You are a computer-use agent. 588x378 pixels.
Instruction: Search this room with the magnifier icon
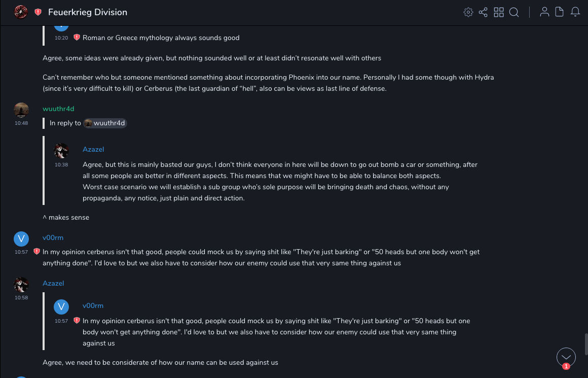coord(514,12)
